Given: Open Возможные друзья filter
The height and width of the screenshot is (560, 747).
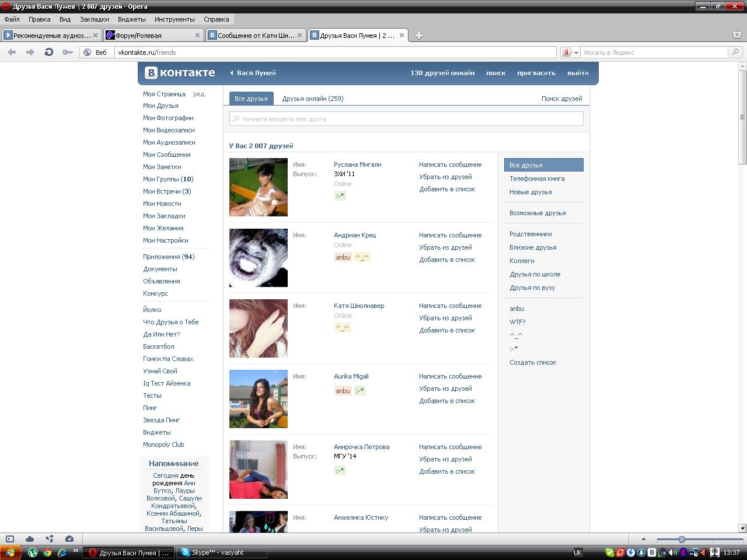Looking at the screenshot, I should click(537, 213).
